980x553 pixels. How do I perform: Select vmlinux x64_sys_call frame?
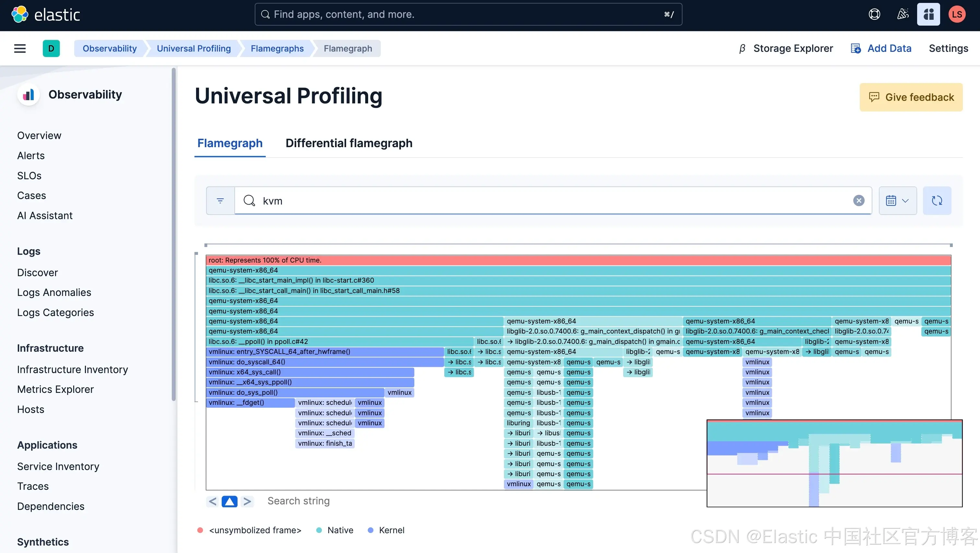tap(310, 372)
